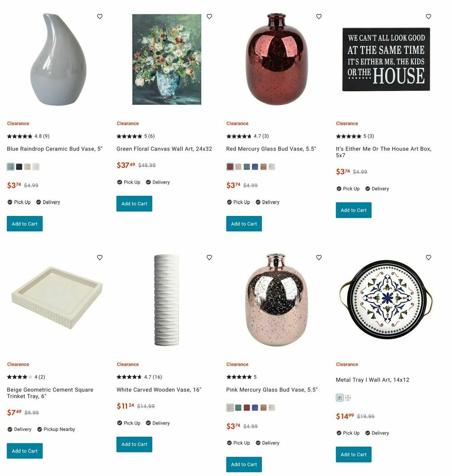Add White Carved Wooden Vase to favorites
This screenshot has height=476, width=452.
coord(209,257)
